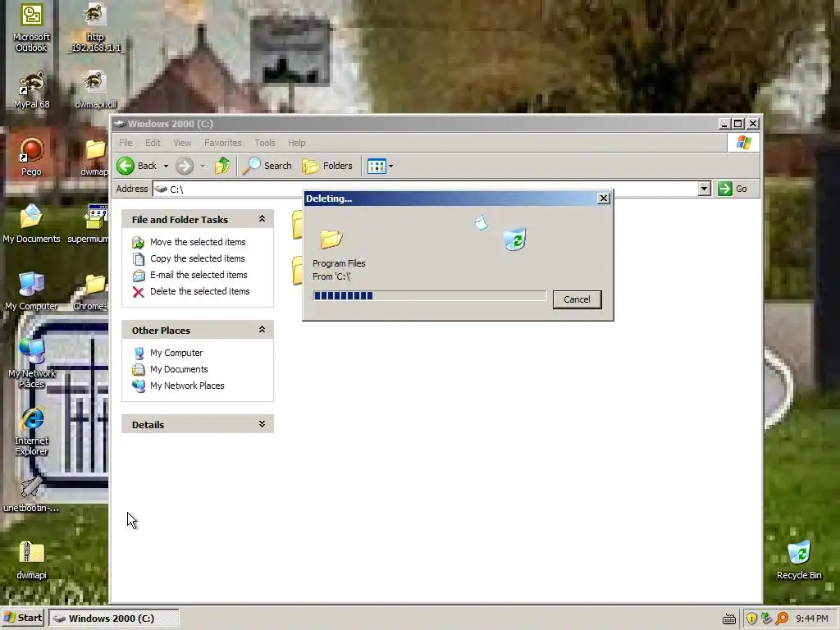Click the Back button in Explorer
Image resolution: width=840 pixels, height=630 pixels.
coord(136,166)
